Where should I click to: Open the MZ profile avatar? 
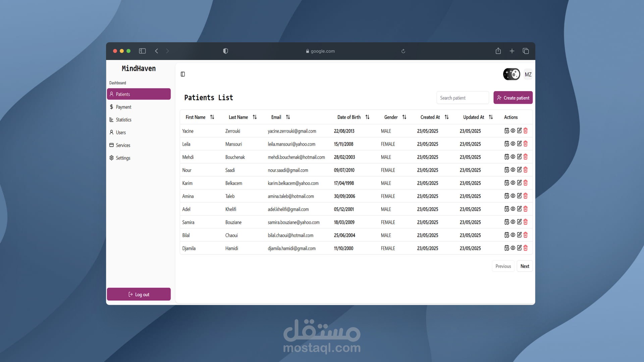[x=528, y=74]
